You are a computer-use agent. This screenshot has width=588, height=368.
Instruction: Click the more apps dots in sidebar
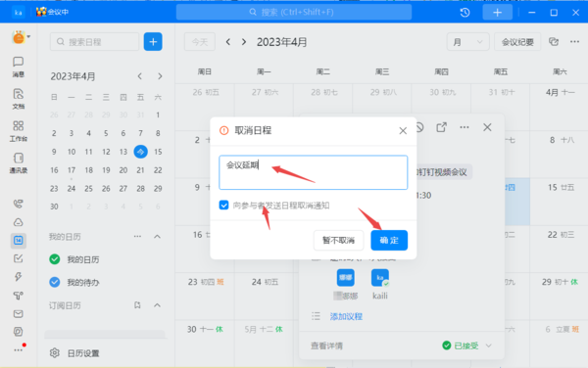point(18,350)
